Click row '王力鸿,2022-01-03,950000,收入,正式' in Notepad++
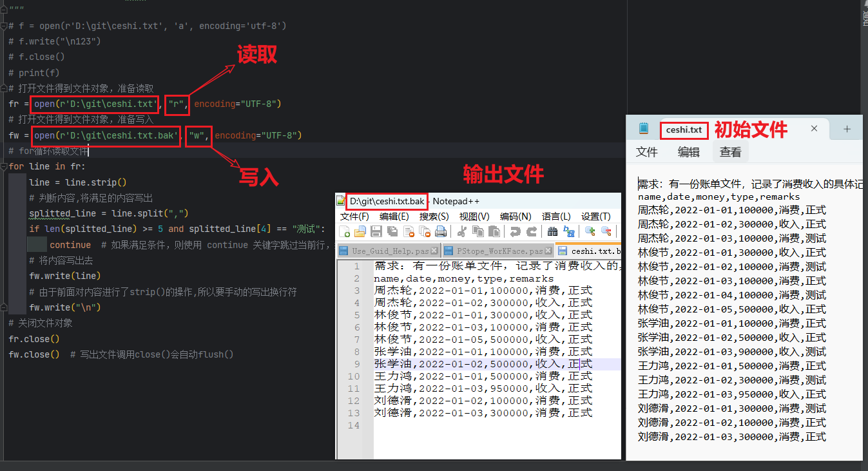Image resolution: width=868 pixels, height=471 pixels. 483,389
